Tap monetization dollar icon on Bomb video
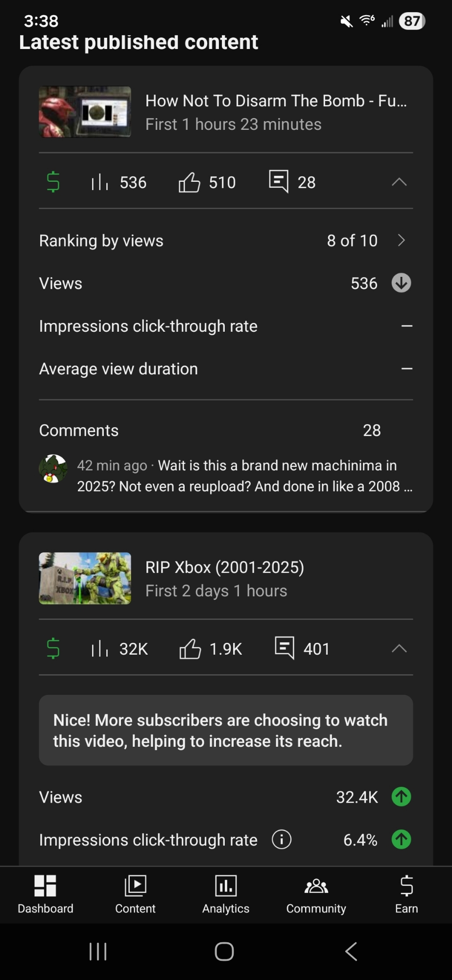This screenshot has height=980, width=452. click(x=53, y=182)
